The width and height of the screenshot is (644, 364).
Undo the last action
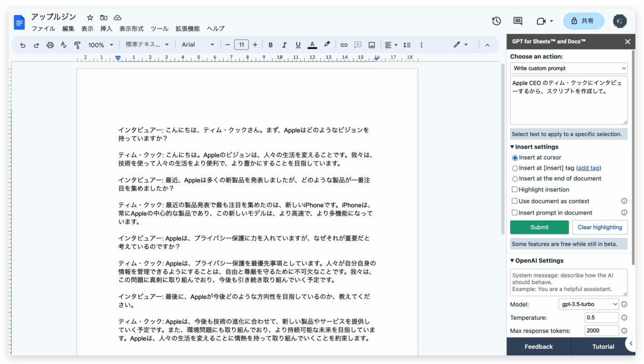[x=23, y=45]
